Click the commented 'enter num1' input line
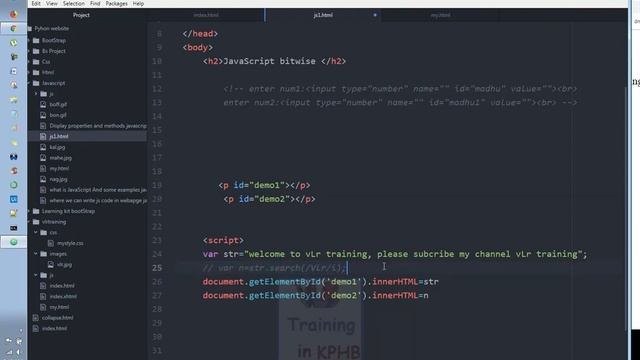The image size is (640, 360). 400,89
